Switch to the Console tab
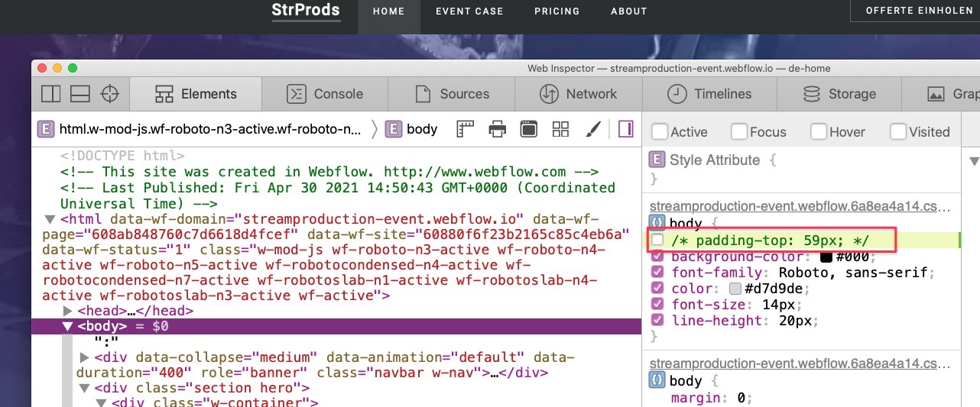This screenshot has width=980, height=407. tap(325, 94)
